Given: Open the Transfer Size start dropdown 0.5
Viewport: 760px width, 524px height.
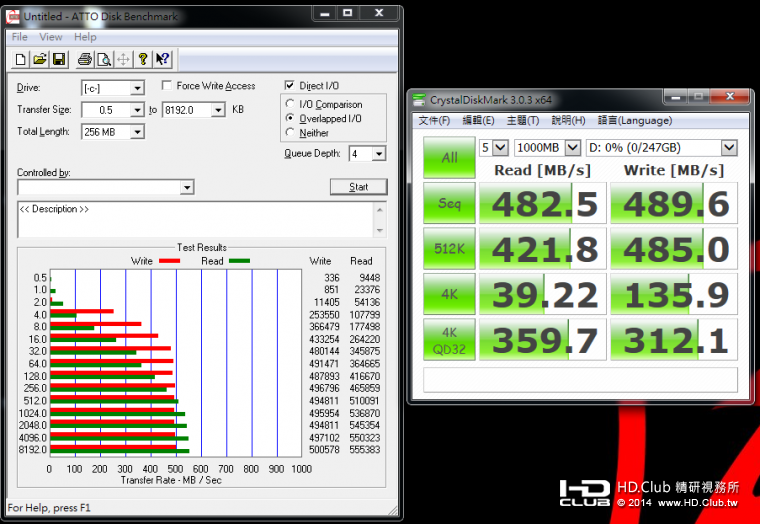Looking at the screenshot, I should point(137,111).
